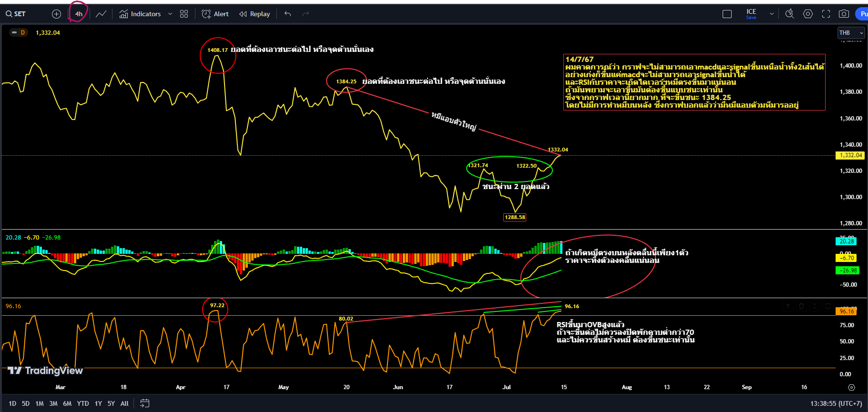868x412 pixels.
Task: Select the 1322.50 price label
Action: [x=526, y=166]
